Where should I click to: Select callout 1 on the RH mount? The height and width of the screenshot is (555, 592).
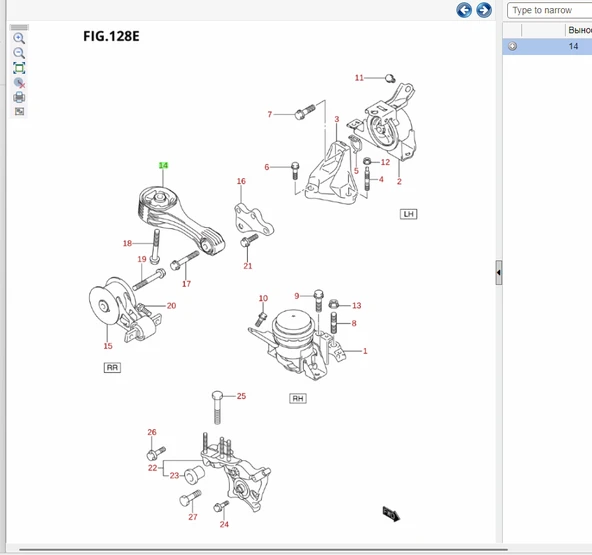tap(365, 351)
